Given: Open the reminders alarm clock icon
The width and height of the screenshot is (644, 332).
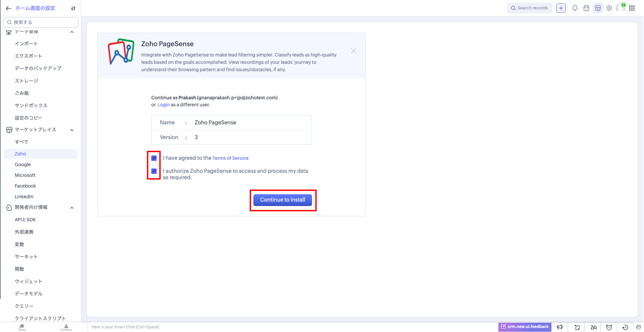Looking at the screenshot, I should tap(609, 327).
